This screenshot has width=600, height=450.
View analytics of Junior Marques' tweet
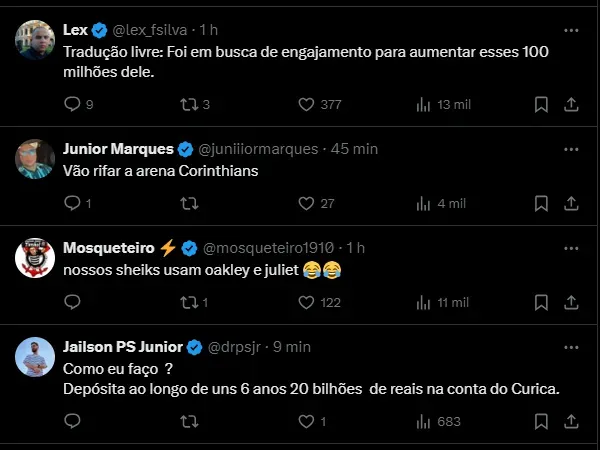tap(423, 203)
